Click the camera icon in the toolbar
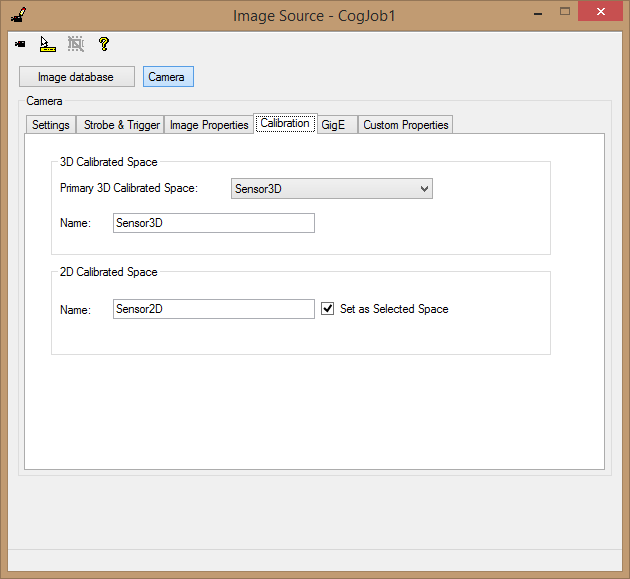Viewport: 630px width, 579px height. coord(20,44)
